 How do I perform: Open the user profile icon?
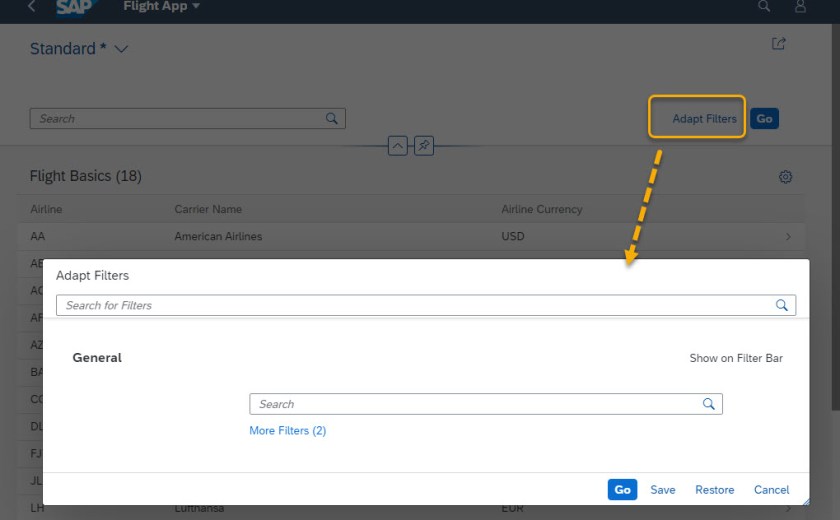[800, 6]
